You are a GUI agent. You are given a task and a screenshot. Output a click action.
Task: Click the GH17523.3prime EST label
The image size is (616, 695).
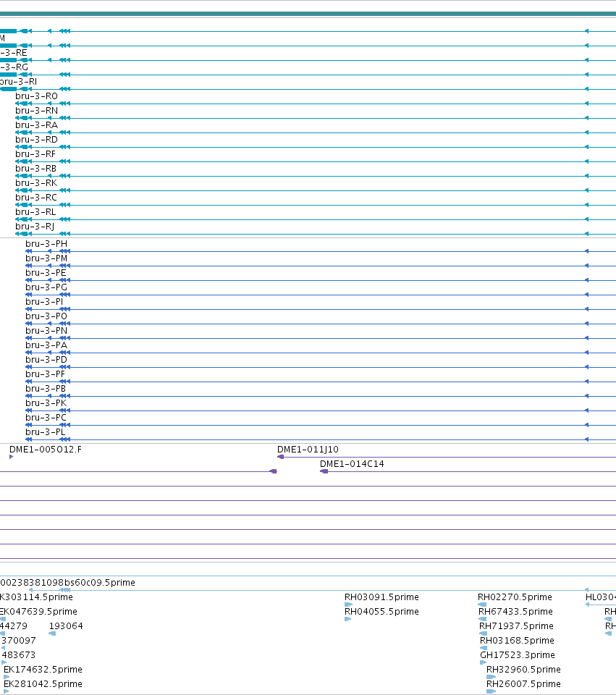(x=518, y=655)
